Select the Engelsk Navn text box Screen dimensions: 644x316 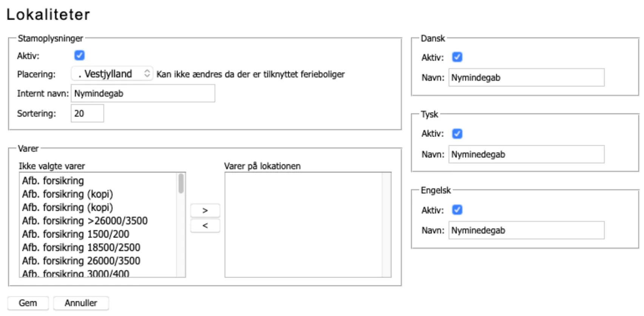[526, 230]
